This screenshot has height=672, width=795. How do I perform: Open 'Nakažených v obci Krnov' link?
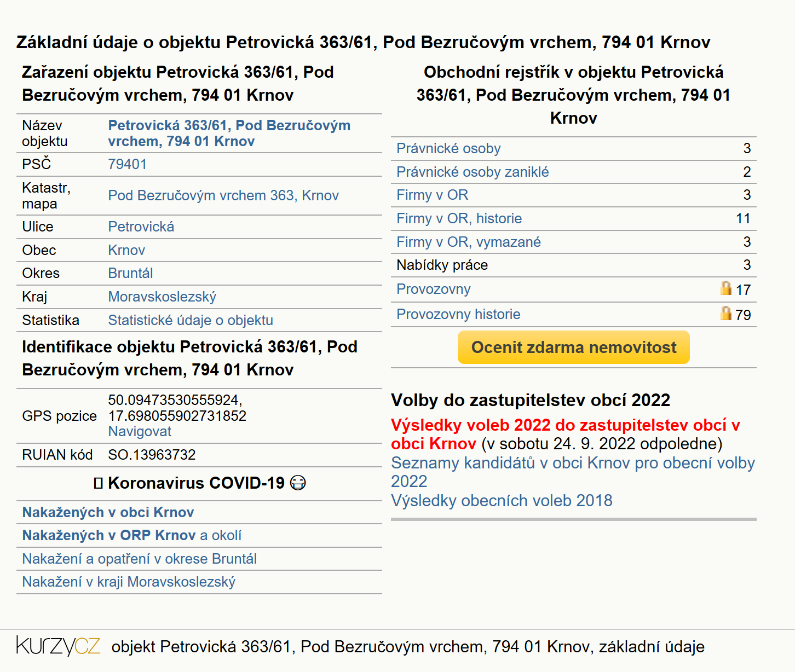coord(108,512)
